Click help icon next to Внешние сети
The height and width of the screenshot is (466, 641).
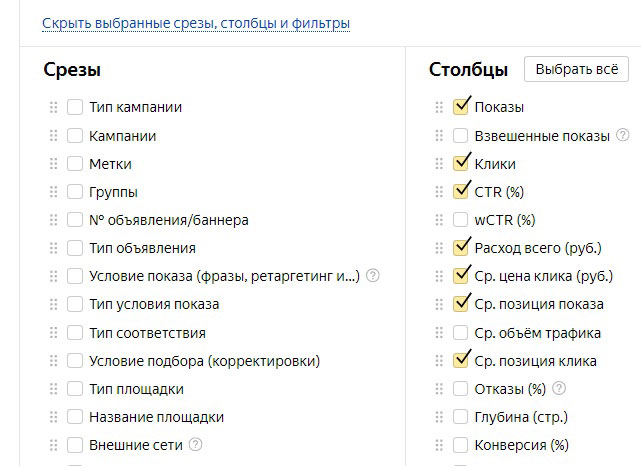[x=196, y=445]
